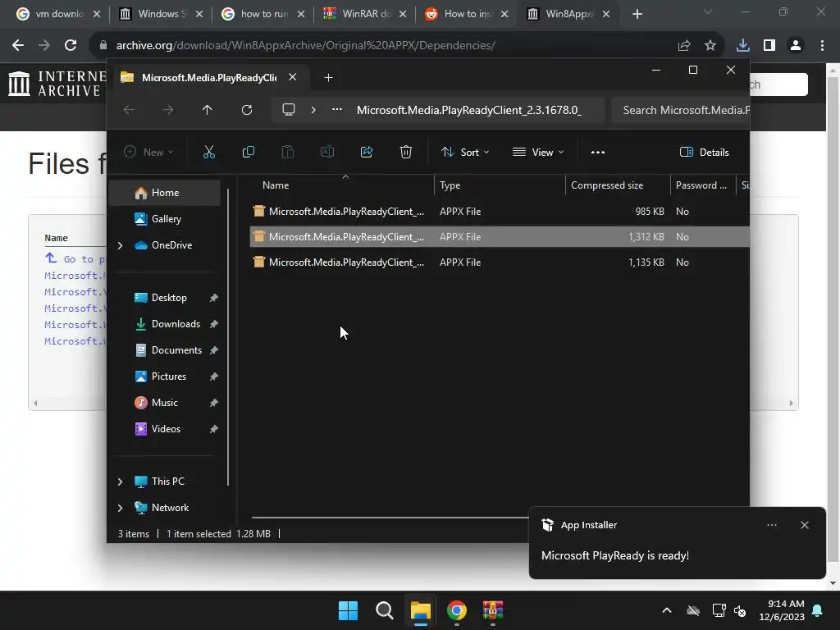Click the Search Microsoft.Media box in Explorer
Screen dimensions: 840x630
click(681, 110)
